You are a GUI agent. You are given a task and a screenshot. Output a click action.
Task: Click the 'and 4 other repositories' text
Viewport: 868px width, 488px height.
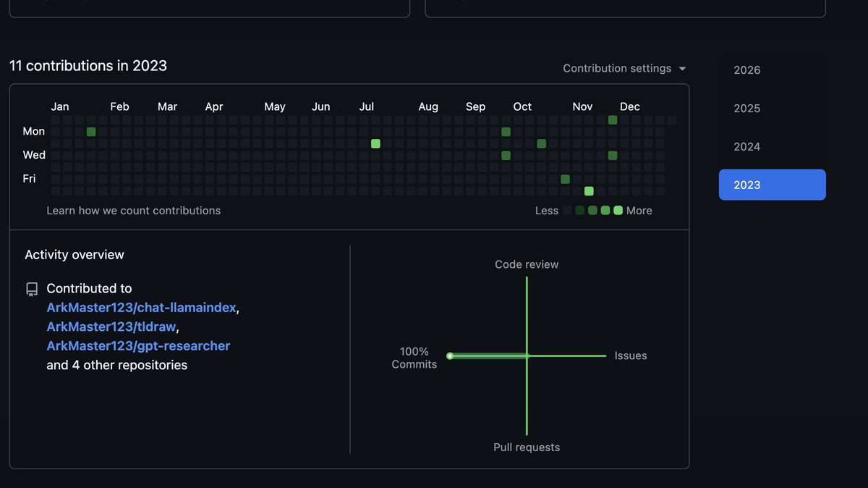click(117, 365)
